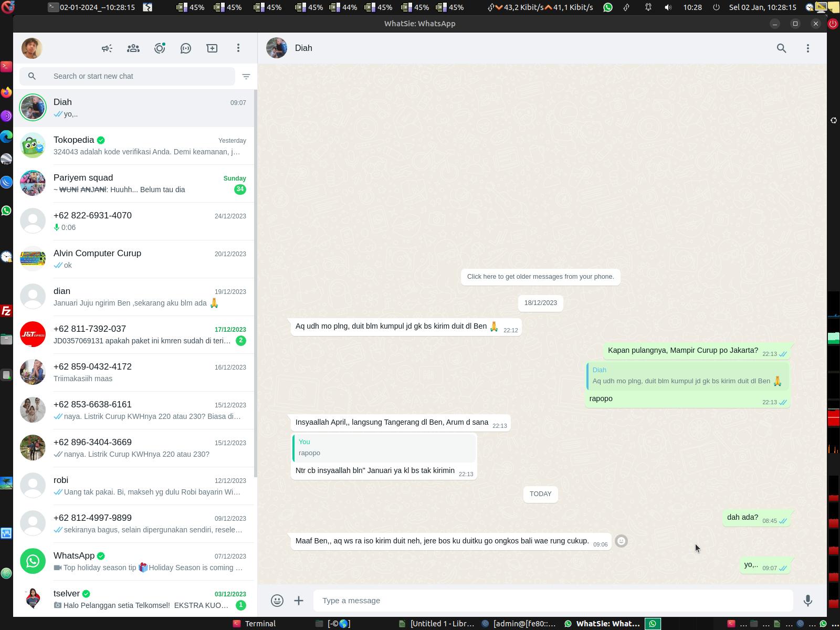Open Diah's contact info from header name

click(303, 48)
